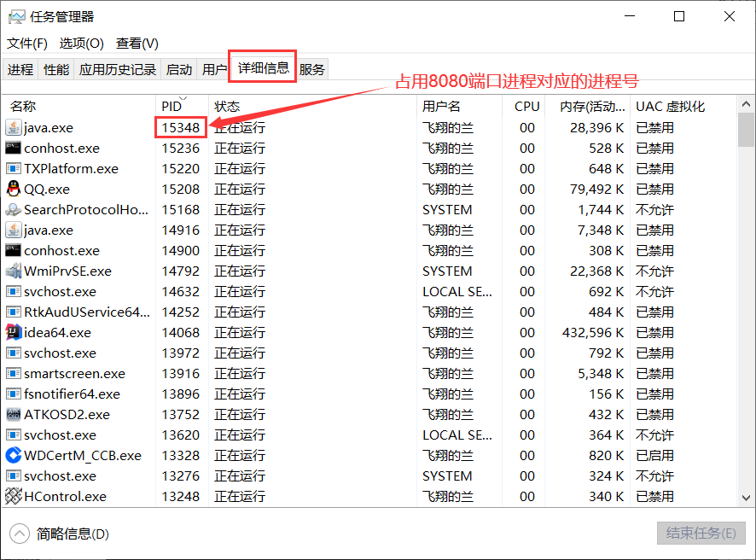This screenshot has width=756, height=560.
Task: Switch to the 应用历史记录 tab
Action: coord(118,69)
